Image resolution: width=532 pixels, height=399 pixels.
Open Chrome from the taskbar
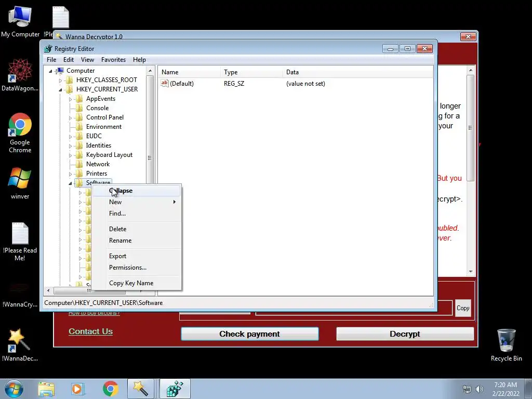110,389
